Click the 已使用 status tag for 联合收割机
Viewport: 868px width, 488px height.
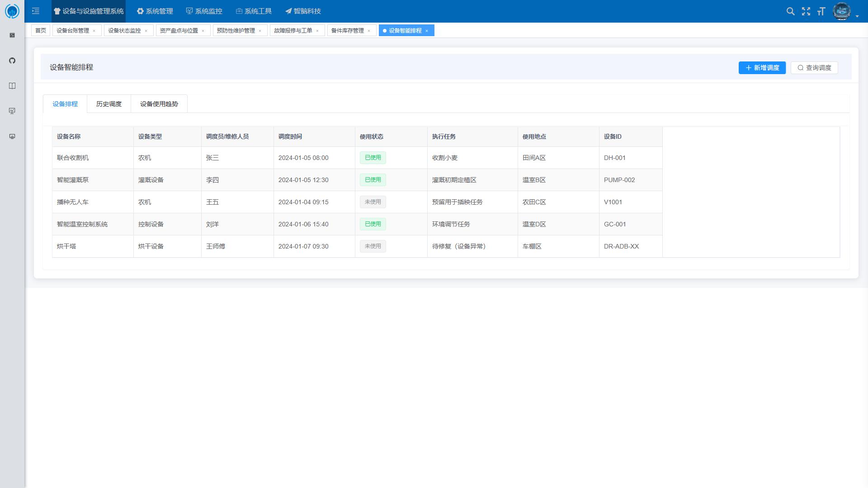pyautogui.click(x=373, y=158)
